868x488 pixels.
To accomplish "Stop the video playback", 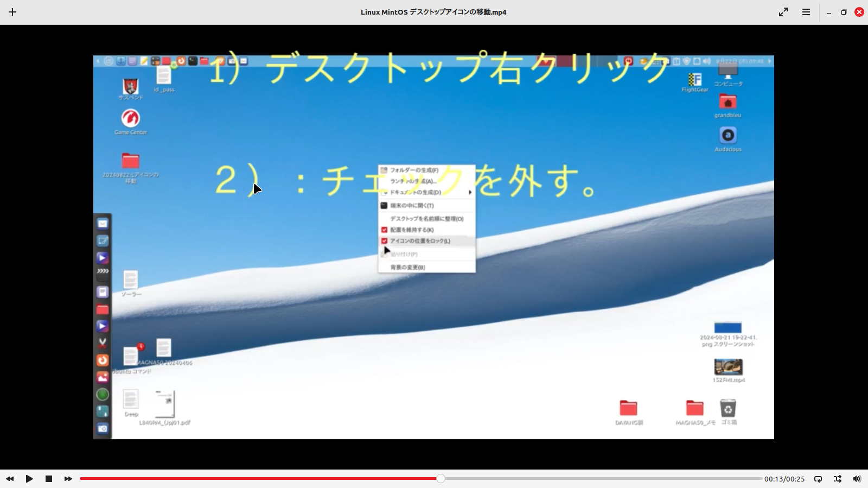I will pyautogui.click(x=49, y=479).
